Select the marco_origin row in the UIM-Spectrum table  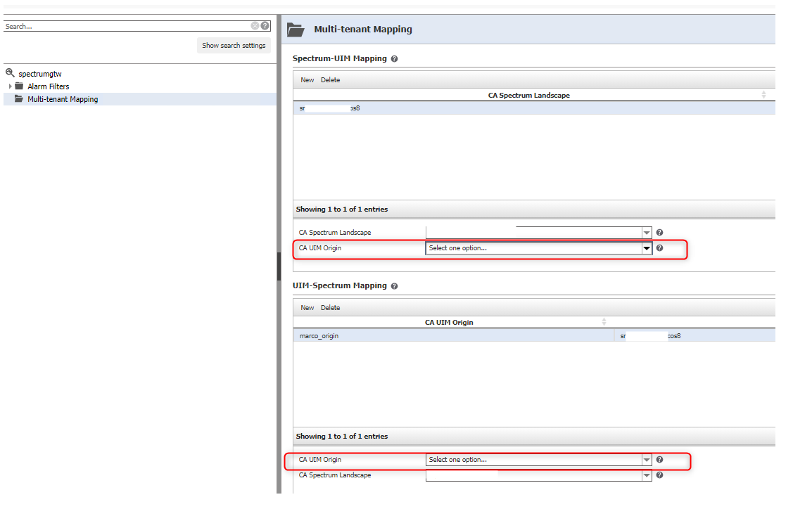coord(319,336)
